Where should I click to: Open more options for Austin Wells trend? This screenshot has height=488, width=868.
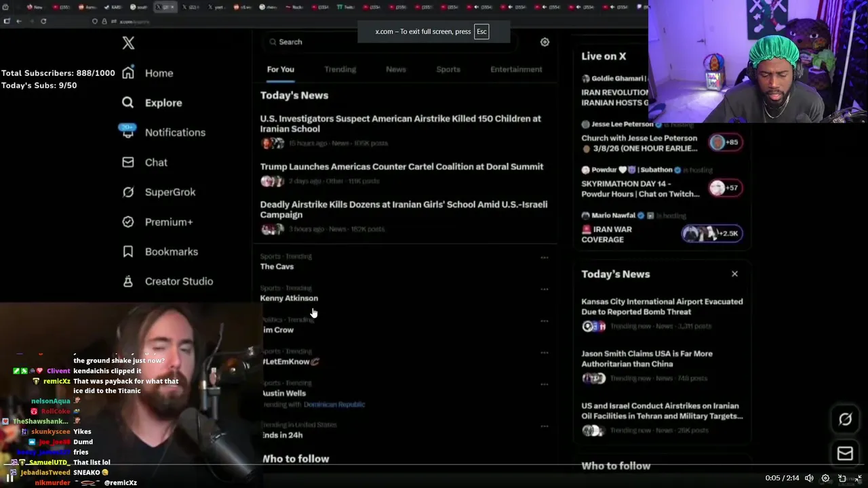pos(544,384)
